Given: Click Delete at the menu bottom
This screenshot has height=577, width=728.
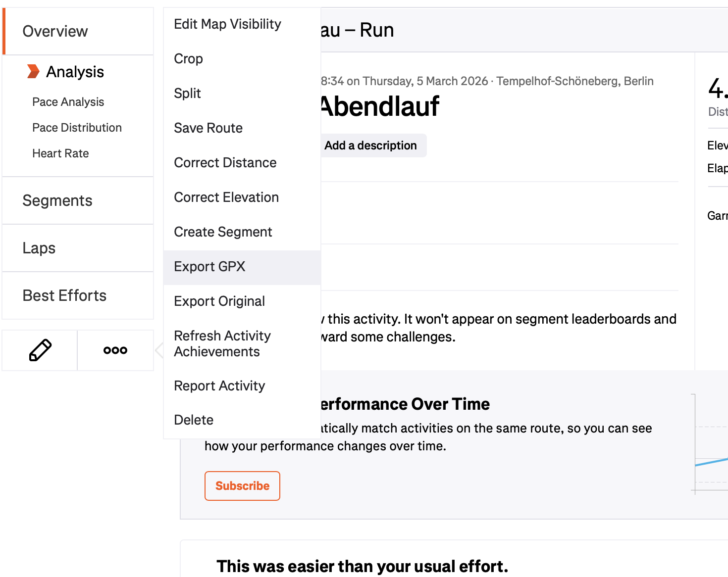Looking at the screenshot, I should pos(194,420).
